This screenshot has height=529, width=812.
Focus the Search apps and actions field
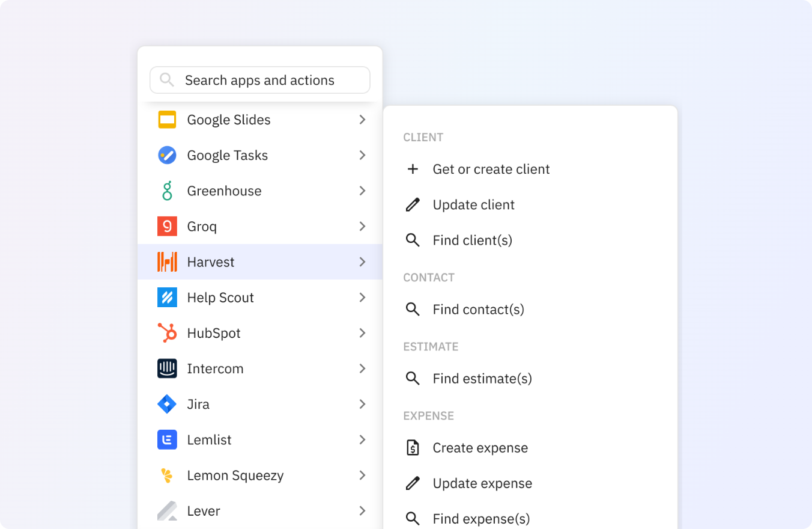(x=259, y=80)
